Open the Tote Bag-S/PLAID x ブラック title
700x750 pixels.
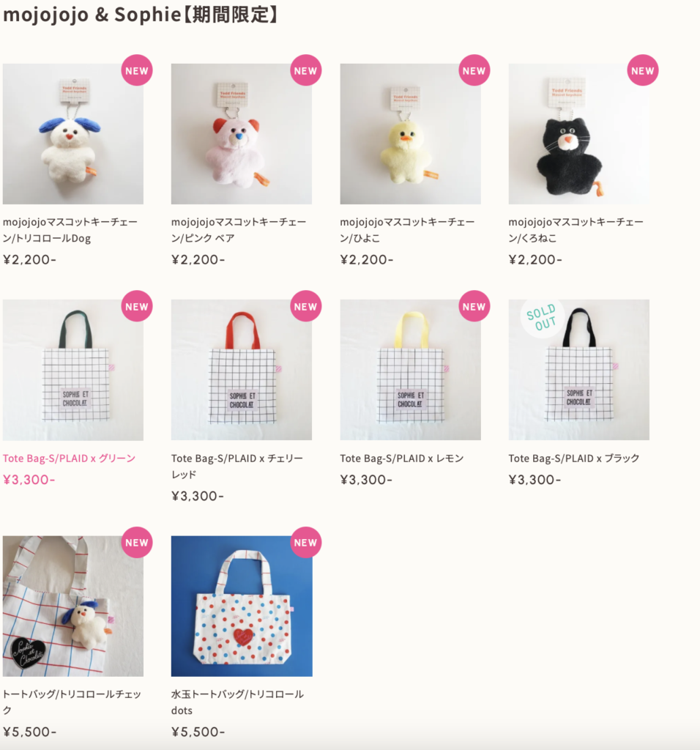[x=574, y=458]
